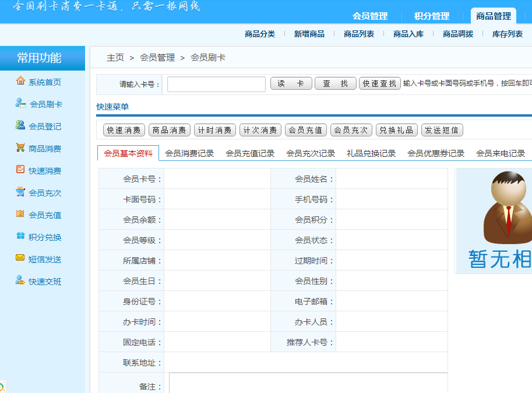Click the house icon beside 系统首页
This screenshot has width=532, height=393.
point(20,81)
